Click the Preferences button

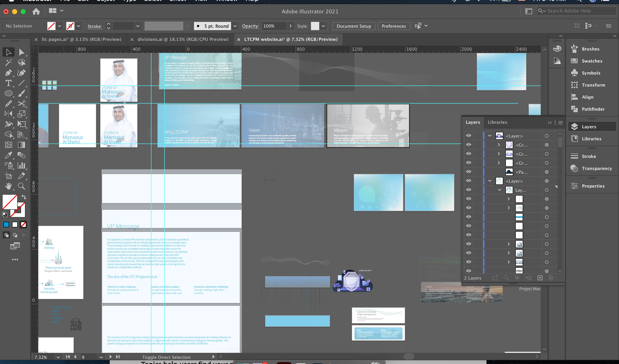click(394, 26)
